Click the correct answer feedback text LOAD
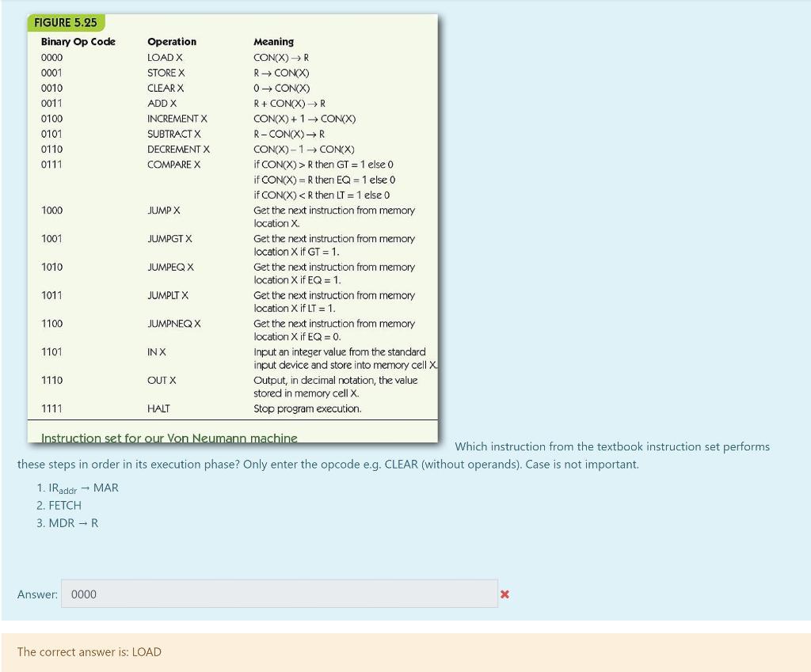This screenshot has height=672, width=811. [x=150, y=651]
